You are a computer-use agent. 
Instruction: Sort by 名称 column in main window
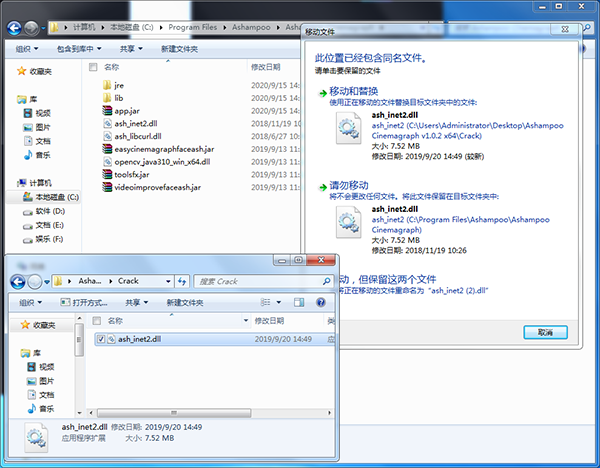click(111, 67)
